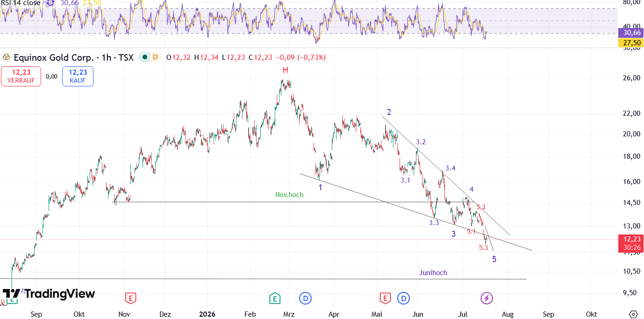Click the 26,00 price axis label
Image resolution: width=644 pixels, height=319 pixels.
tap(631, 78)
